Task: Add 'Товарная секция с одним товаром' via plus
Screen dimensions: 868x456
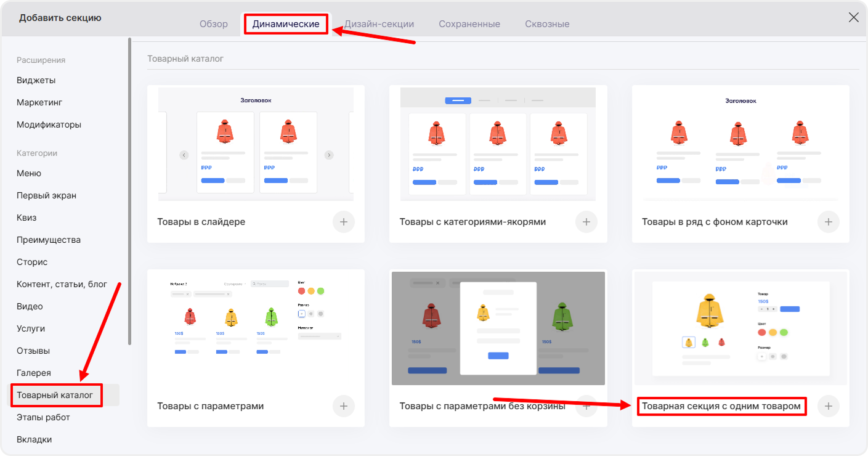Action: [828, 406]
